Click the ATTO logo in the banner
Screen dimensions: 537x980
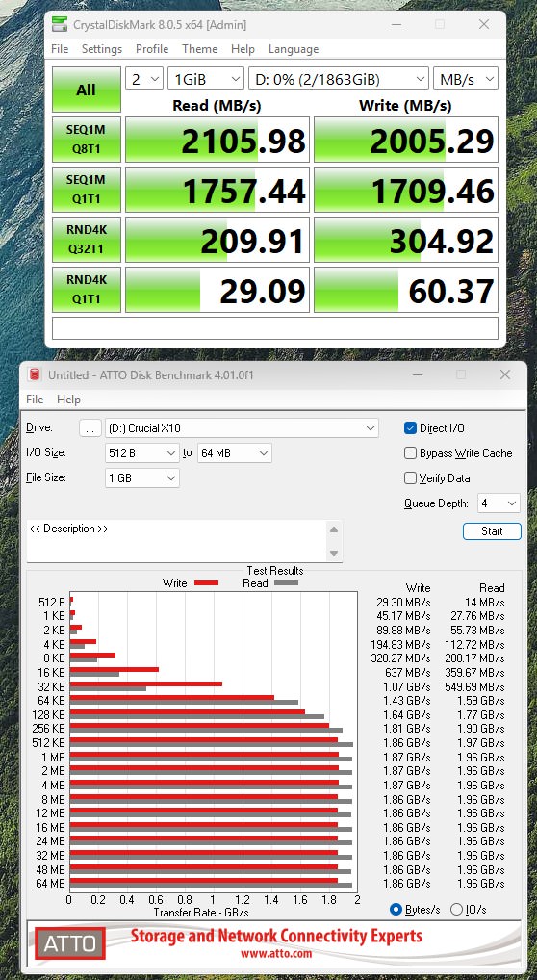pos(69,943)
